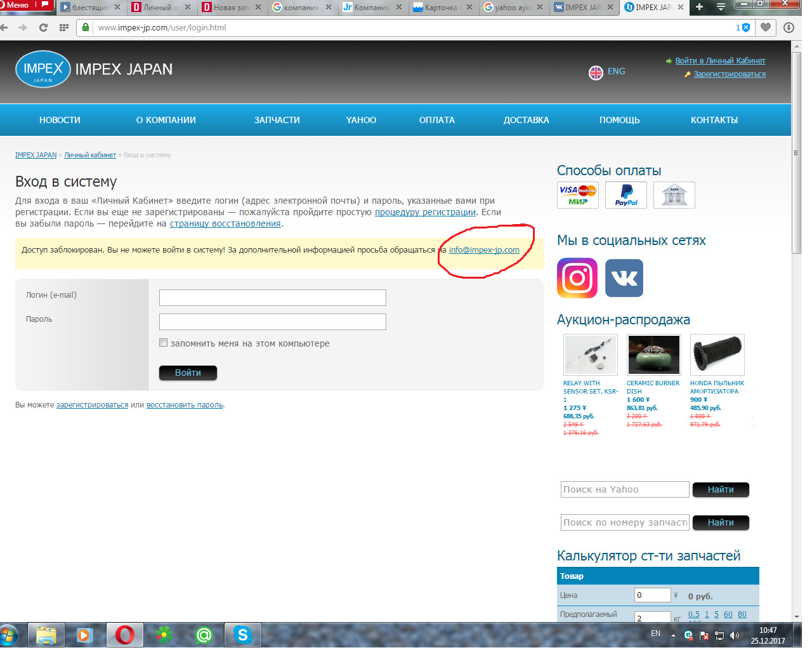Click the IMPEX JAPAN oval logo
The height and width of the screenshot is (650, 812).
click(43, 69)
